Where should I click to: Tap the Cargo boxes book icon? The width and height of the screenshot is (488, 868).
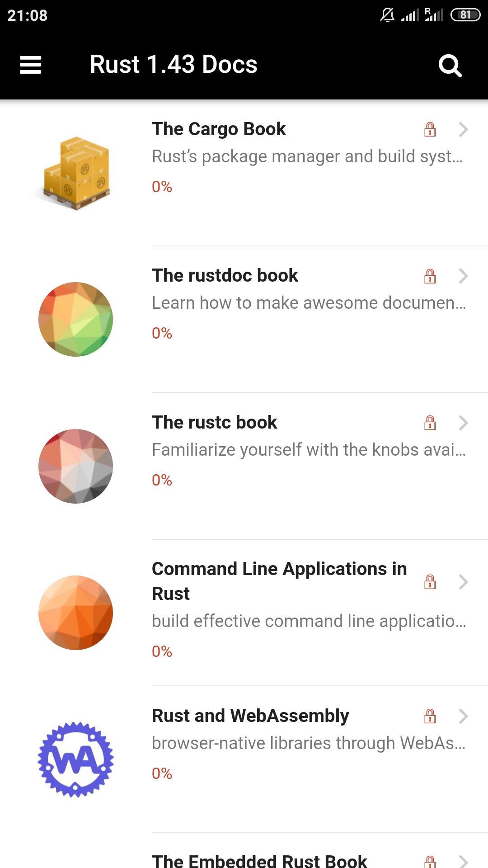point(76,173)
